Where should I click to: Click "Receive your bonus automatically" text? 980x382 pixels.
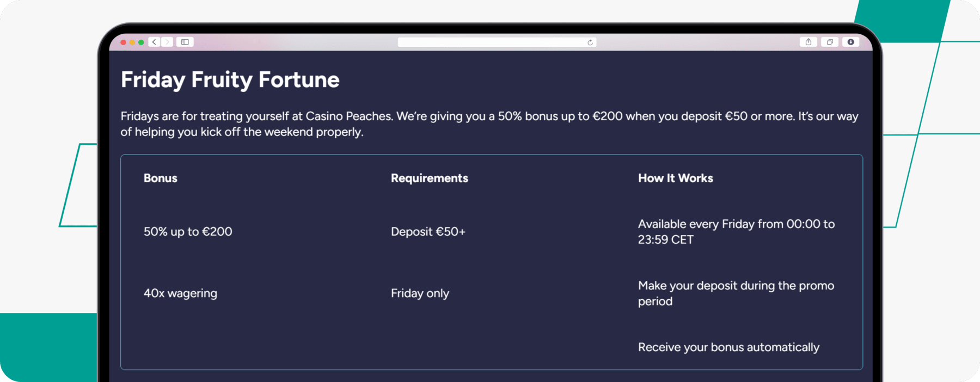(x=728, y=347)
